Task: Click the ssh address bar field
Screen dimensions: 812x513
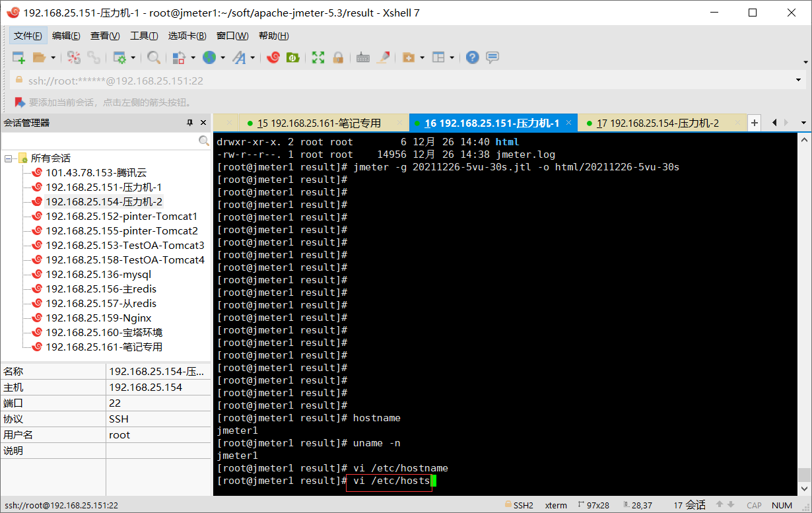Action: pos(401,81)
